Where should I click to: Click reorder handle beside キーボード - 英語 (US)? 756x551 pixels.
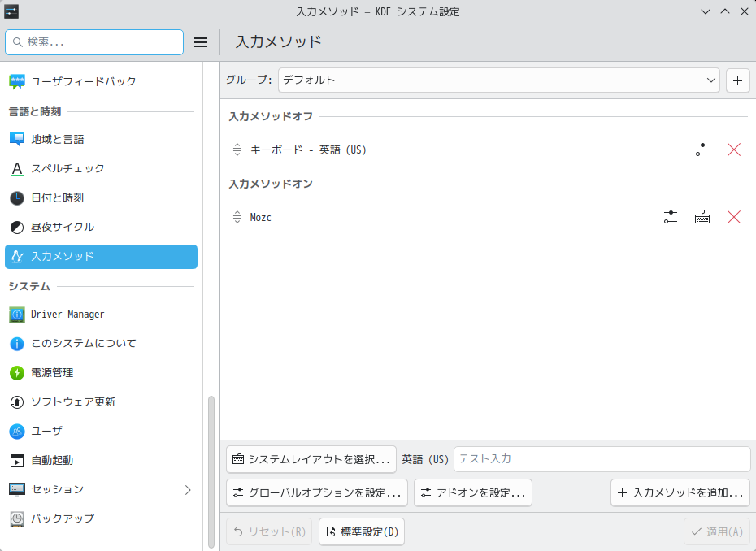[237, 150]
